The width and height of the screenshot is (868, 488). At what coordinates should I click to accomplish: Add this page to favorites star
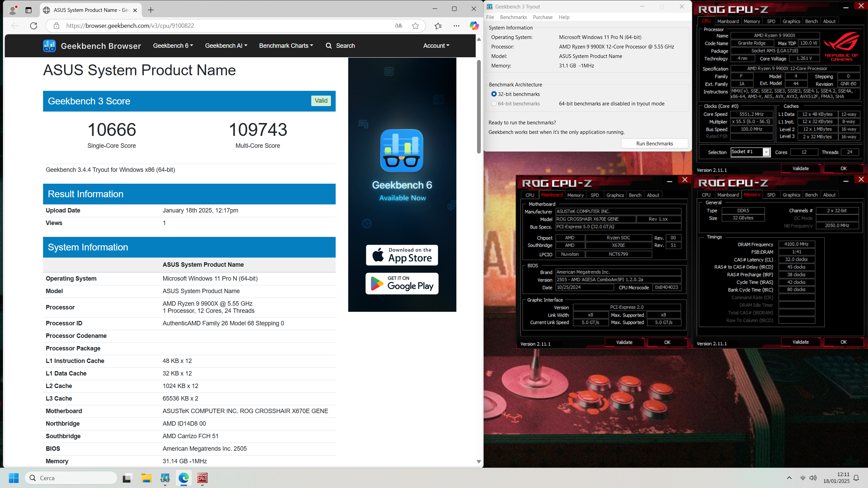point(415,26)
